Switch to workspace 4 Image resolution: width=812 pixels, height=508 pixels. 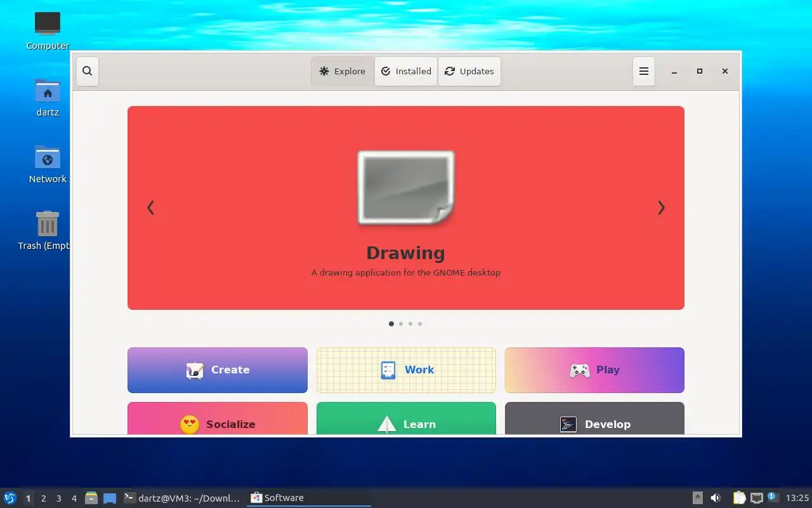(x=74, y=498)
